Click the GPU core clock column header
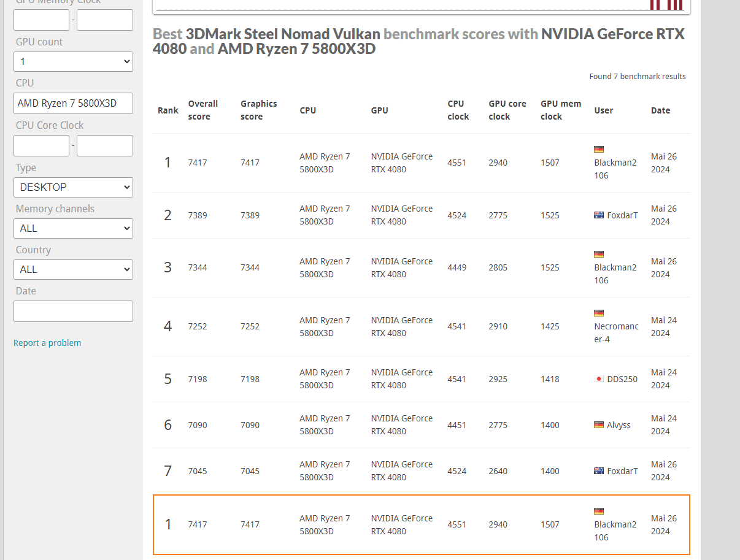This screenshot has height=560, width=740. [x=507, y=110]
